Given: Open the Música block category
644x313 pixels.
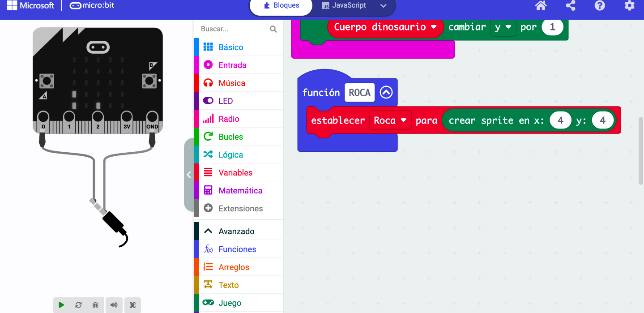Looking at the screenshot, I should [x=238, y=83].
